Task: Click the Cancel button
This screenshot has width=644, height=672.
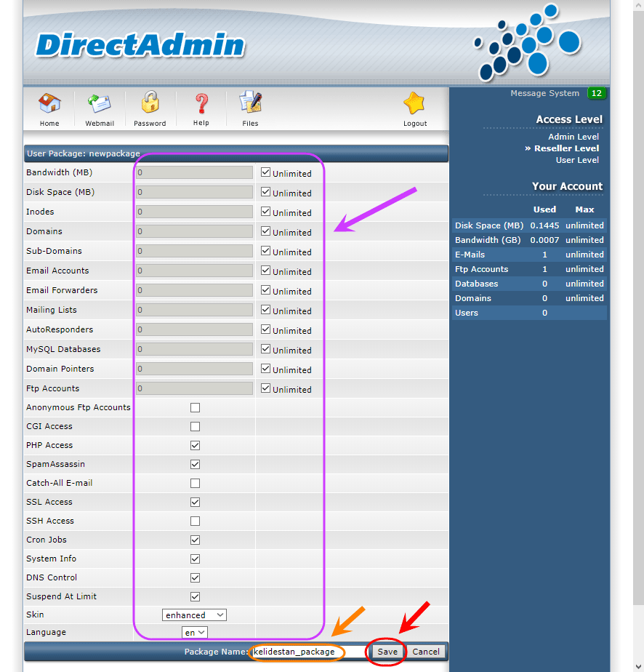Action: pos(426,652)
